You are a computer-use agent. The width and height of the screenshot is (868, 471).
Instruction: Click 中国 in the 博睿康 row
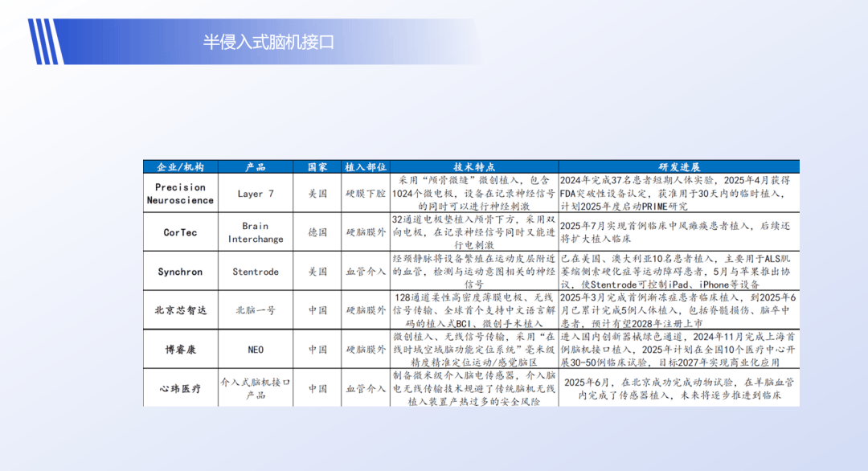tap(317, 350)
